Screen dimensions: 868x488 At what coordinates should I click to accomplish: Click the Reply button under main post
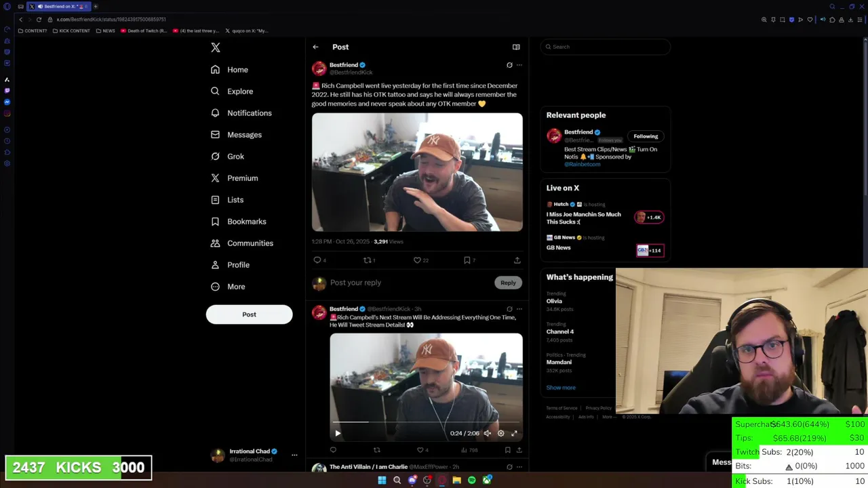[508, 283]
